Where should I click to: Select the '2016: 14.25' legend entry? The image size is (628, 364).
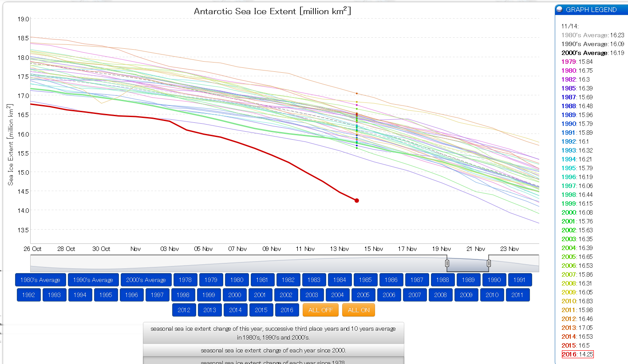(577, 354)
